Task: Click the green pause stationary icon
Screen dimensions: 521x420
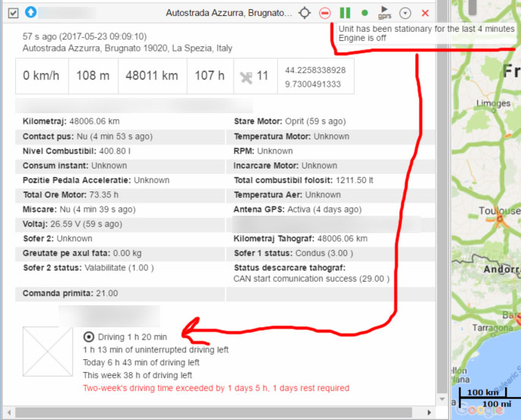Action: 345,13
